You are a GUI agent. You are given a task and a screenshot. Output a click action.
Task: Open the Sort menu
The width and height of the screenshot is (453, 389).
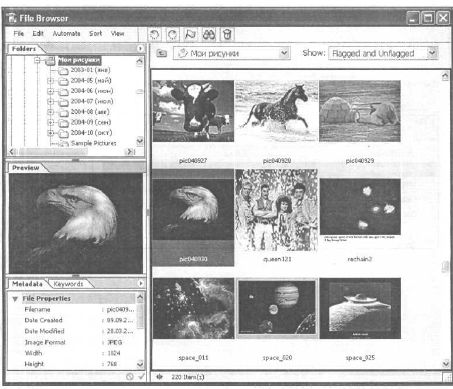96,33
